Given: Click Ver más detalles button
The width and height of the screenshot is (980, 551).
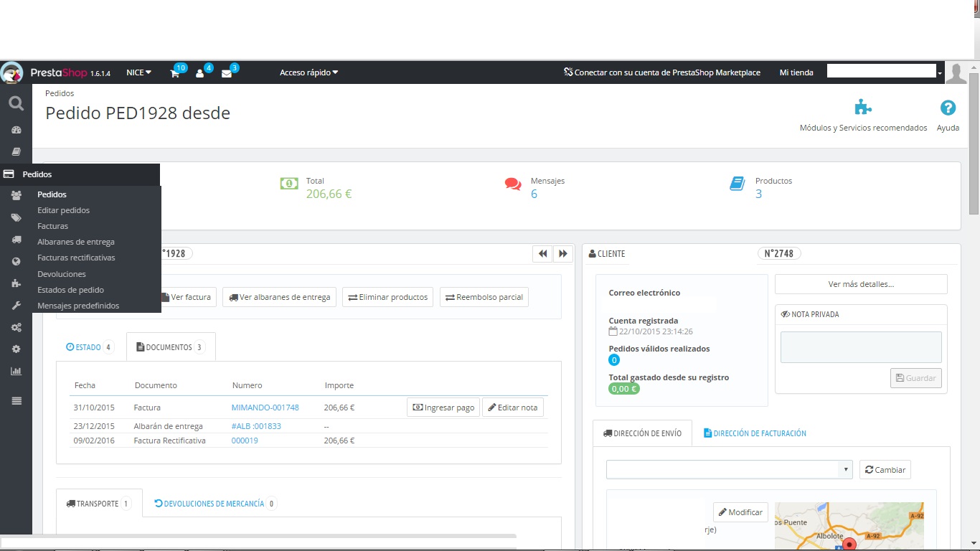Looking at the screenshot, I should pyautogui.click(x=861, y=284).
